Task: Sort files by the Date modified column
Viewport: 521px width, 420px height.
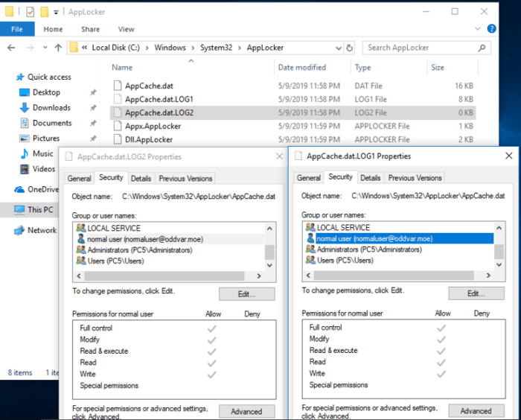Action: coord(301,67)
